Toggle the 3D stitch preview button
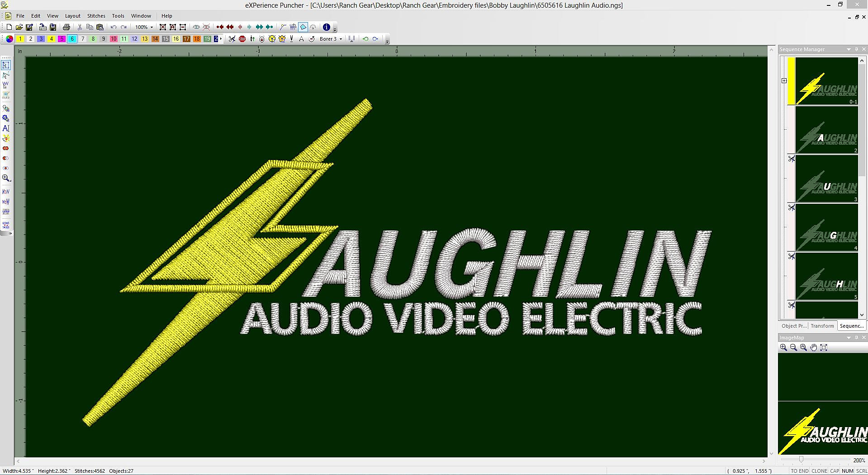Screen dimensions: 868x475 pos(304,27)
